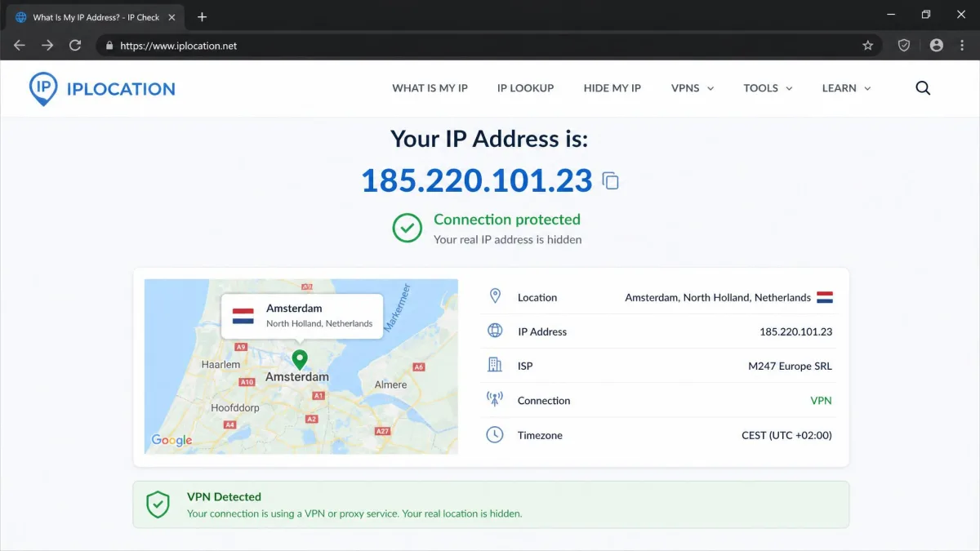Go back with the browser back arrow
The image size is (980, 551).
click(20, 46)
